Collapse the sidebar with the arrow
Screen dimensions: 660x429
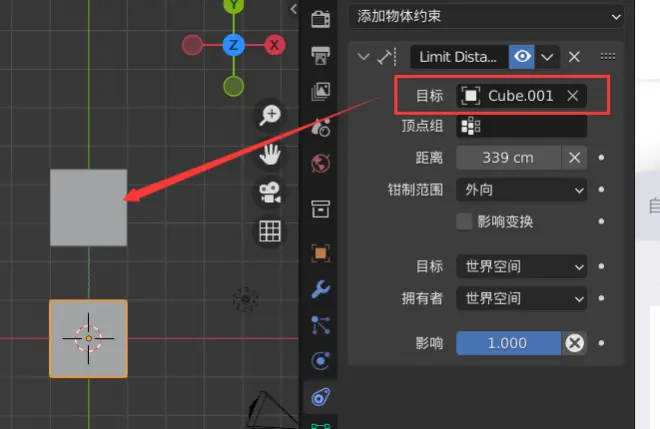coord(294,9)
